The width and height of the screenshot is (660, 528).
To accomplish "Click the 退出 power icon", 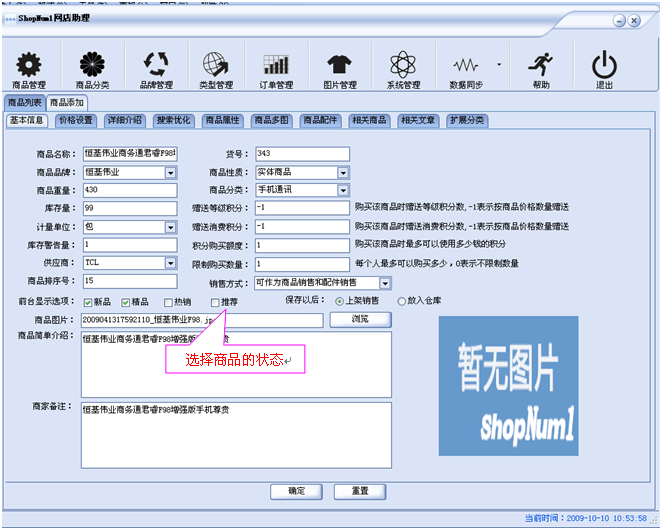I will [604, 65].
